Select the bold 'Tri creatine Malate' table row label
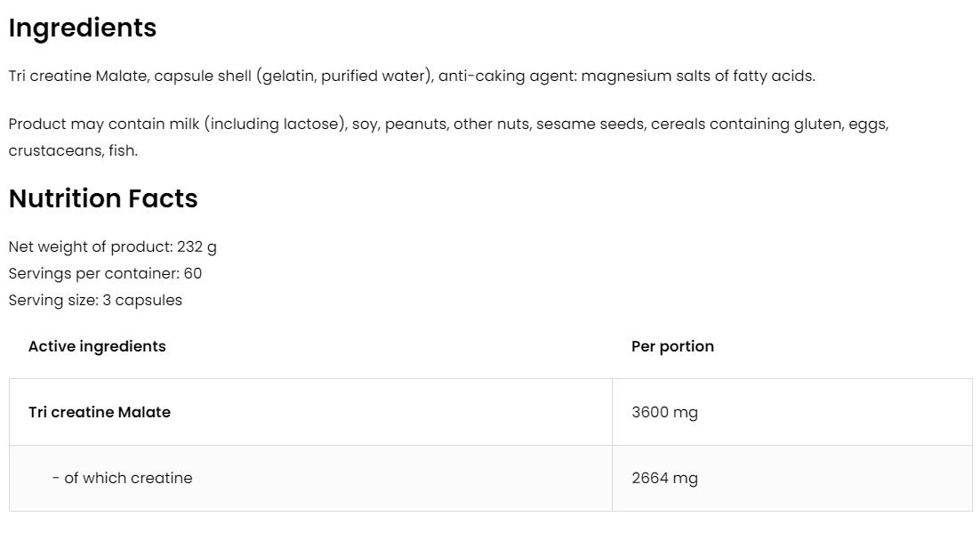 click(100, 412)
